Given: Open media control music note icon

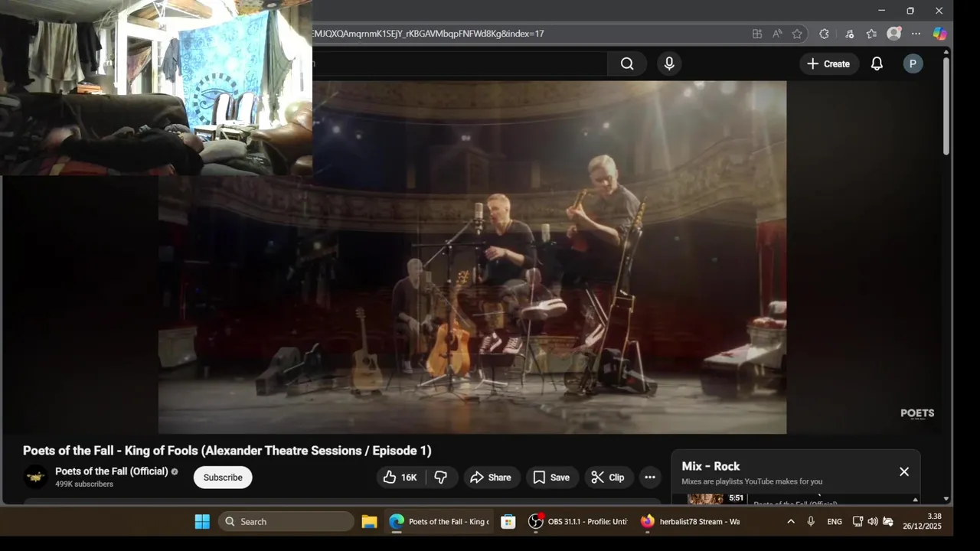Looking at the screenshot, I should pyautogui.click(x=849, y=34).
